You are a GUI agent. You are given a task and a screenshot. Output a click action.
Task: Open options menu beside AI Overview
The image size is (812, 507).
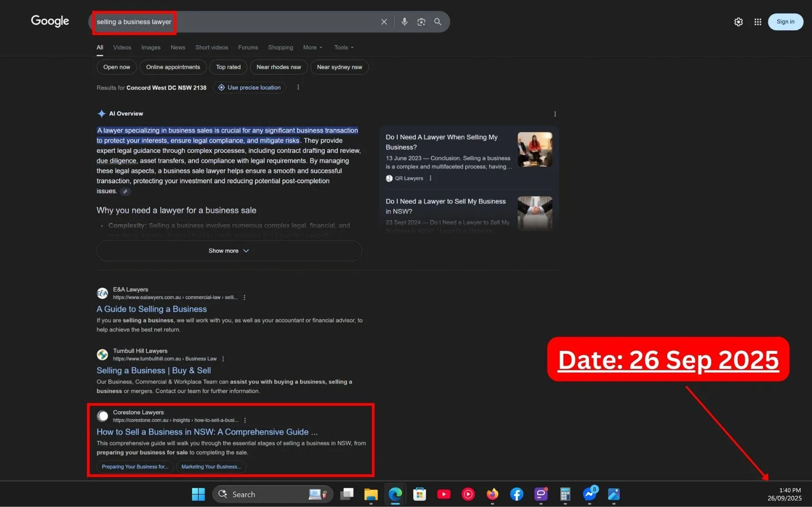pos(555,114)
